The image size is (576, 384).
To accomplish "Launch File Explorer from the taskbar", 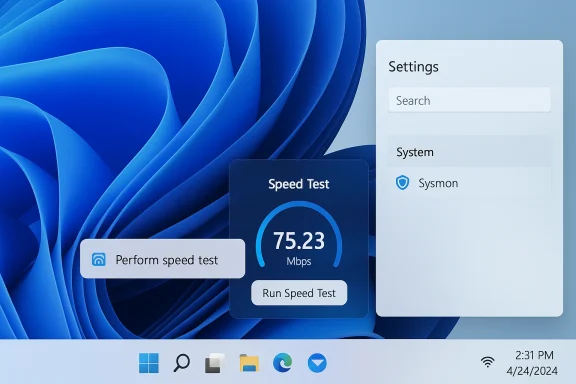I will click(249, 363).
